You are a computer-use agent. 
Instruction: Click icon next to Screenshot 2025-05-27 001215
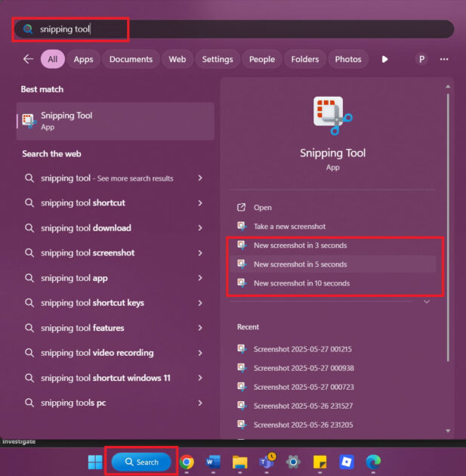tap(242, 349)
